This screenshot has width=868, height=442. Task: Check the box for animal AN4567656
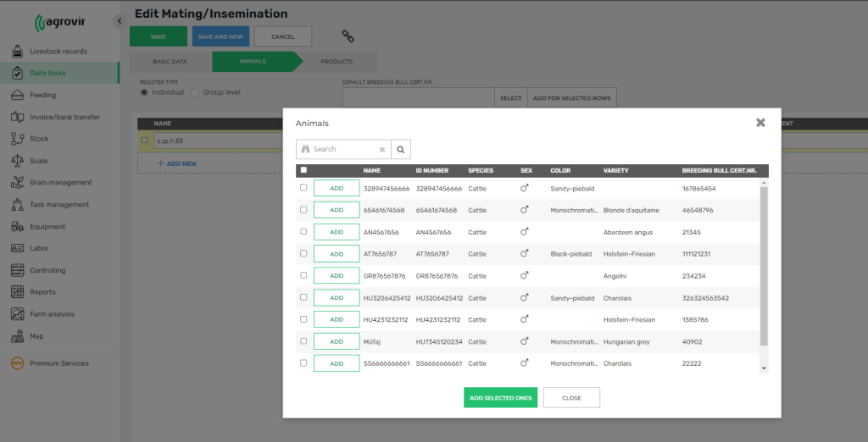(x=303, y=231)
